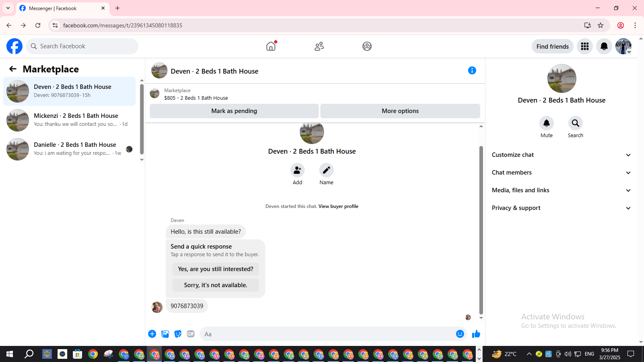Open the browser tab search dropdown
Image resolution: width=644 pixels, height=362 pixels.
click(8, 8)
